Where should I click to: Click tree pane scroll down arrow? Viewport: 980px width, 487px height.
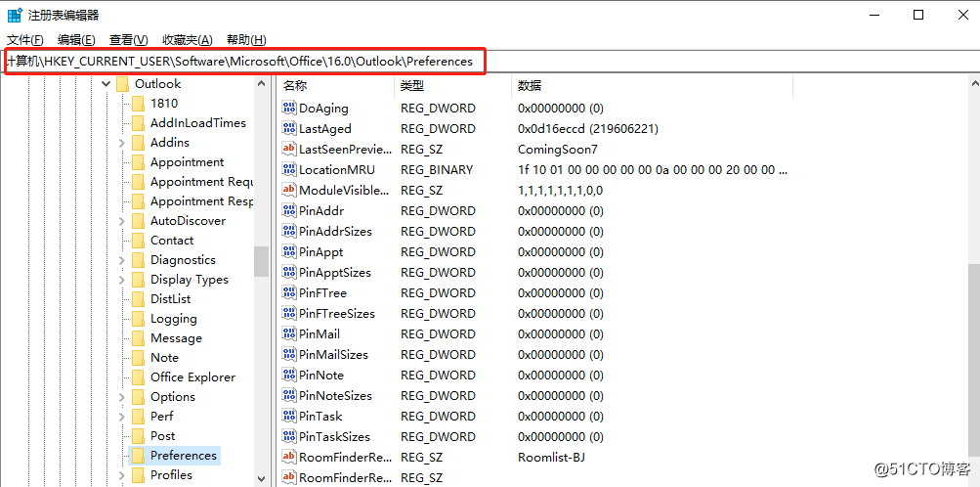click(x=261, y=479)
